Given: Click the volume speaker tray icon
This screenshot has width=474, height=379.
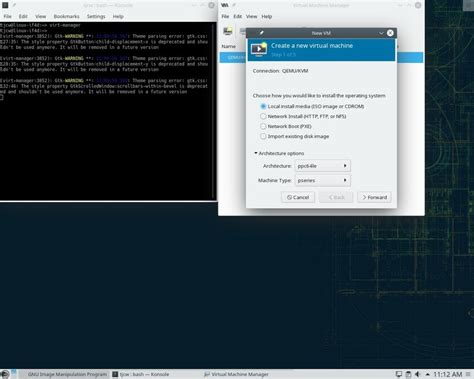Looking at the screenshot, I should click(418, 374).
